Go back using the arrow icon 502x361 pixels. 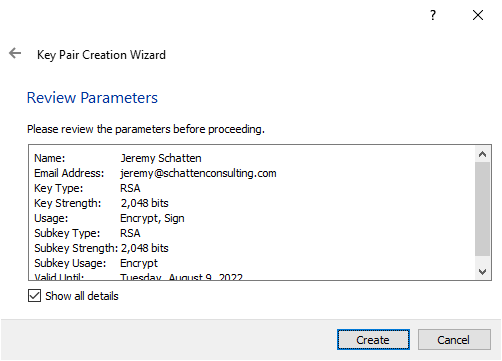click(15, 53)
